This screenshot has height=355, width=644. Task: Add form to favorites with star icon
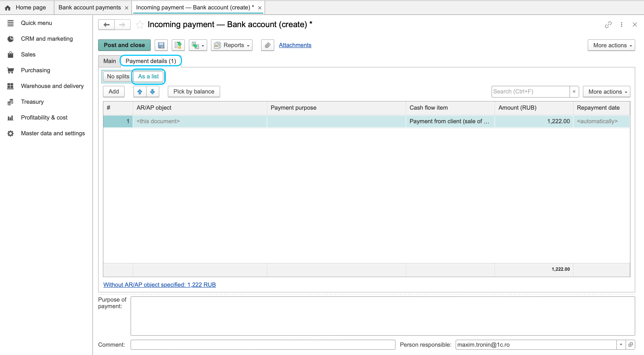tap(140, 25)
